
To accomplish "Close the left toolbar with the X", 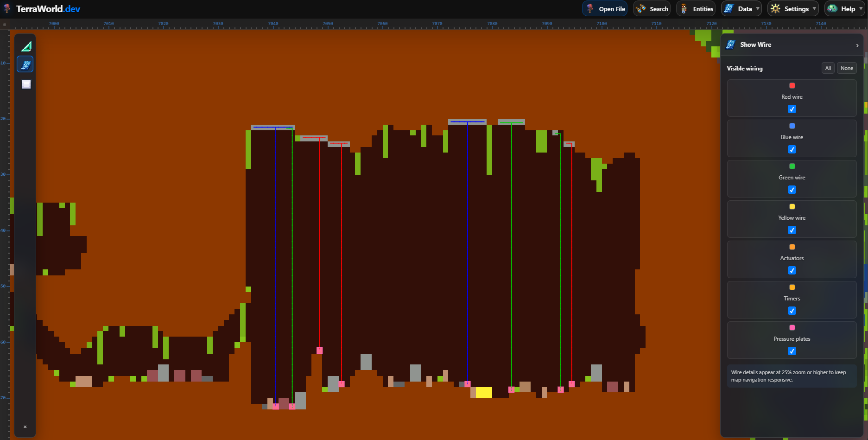I will 25,427.
